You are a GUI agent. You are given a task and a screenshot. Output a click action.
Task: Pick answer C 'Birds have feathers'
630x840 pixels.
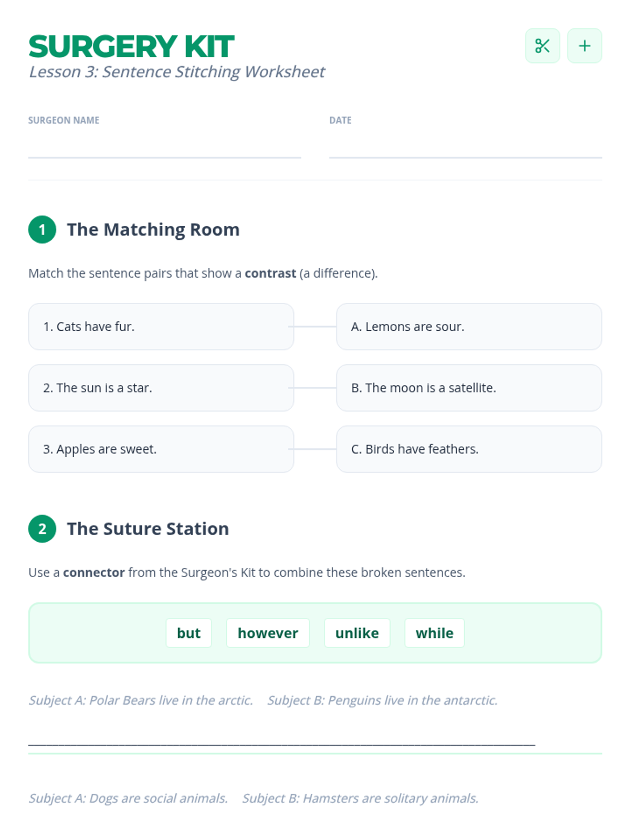469,449
